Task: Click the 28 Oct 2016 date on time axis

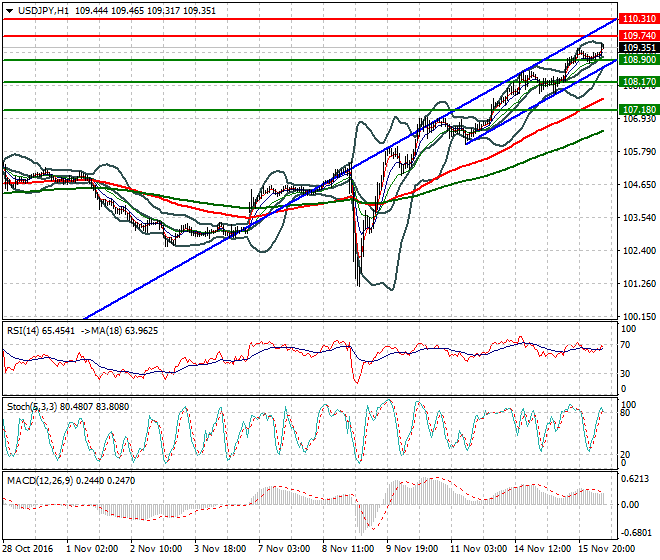Action: coord(27,549)
